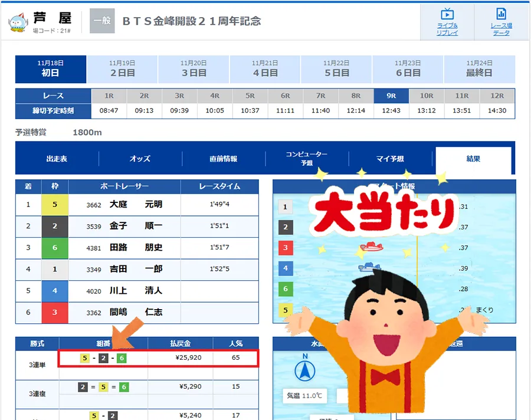Click the red lane 3 badge for 間嶋仁志
531x420 pixels.
tap(55, 312)
